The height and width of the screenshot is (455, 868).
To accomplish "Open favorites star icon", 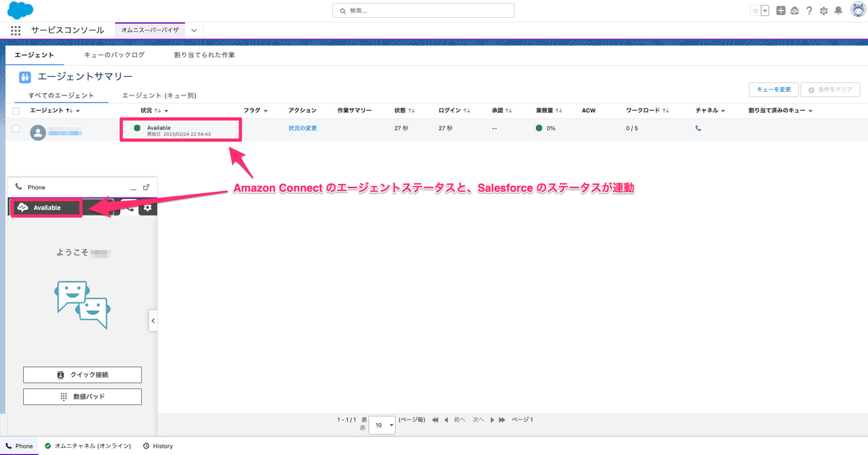I will 755,10.
